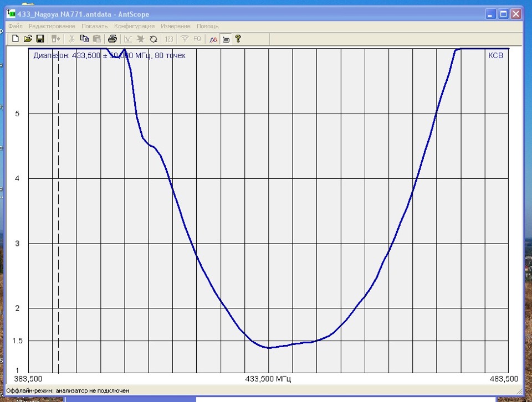Minimize the AntScope window

pyautogui.click(x=490, y=14)
